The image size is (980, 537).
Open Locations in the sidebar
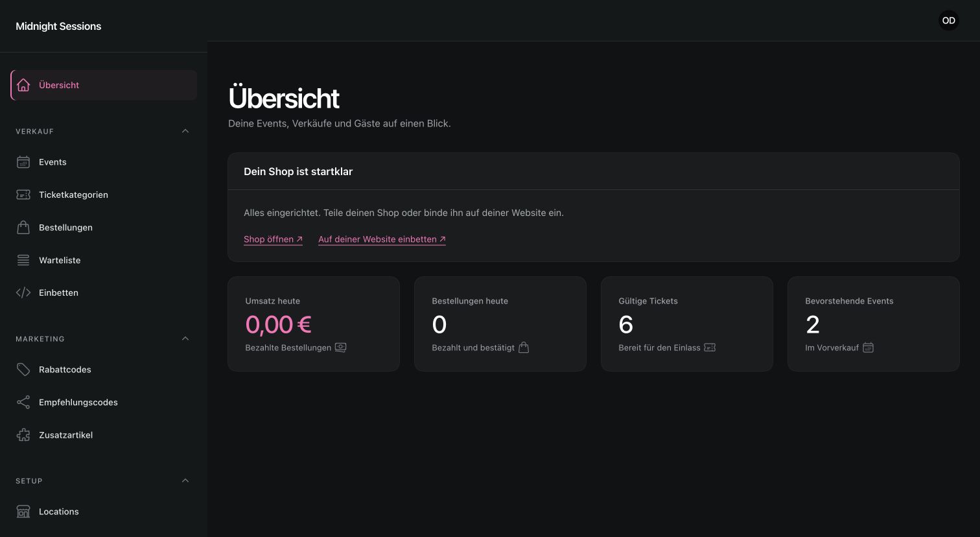click(104, 512)
